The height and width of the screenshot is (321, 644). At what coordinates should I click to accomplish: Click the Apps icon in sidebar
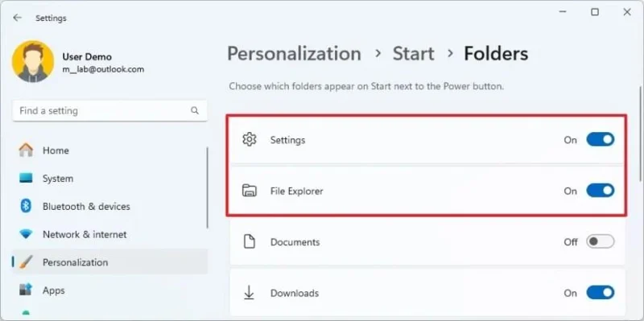[26, 290]
